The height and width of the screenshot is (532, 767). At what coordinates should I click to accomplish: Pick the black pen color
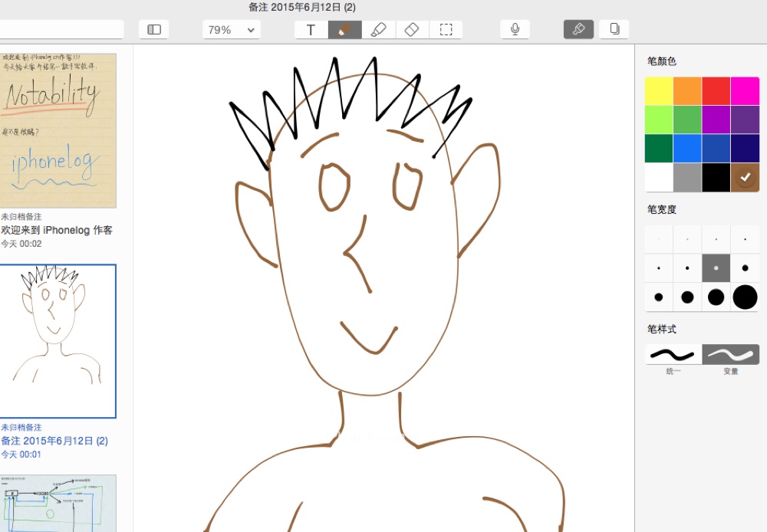point(716,177)
